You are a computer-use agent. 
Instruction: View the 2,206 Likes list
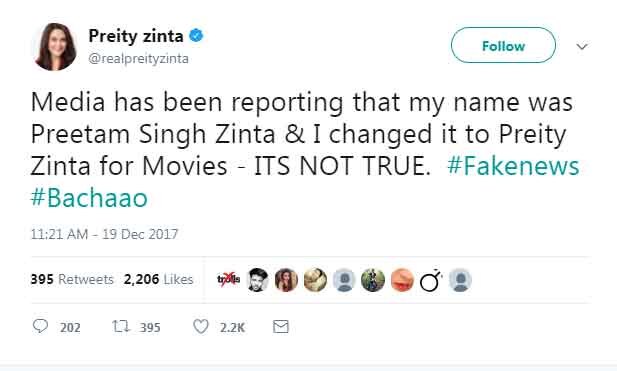tap(158, 279)
